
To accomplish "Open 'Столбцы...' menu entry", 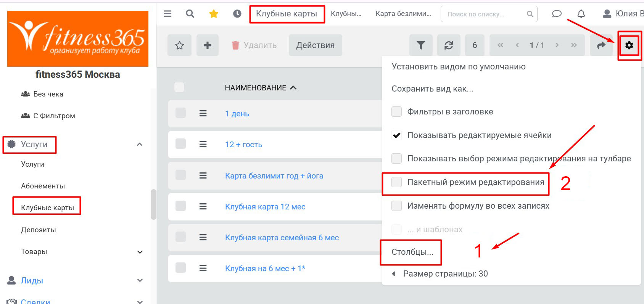I will [412, 252].
